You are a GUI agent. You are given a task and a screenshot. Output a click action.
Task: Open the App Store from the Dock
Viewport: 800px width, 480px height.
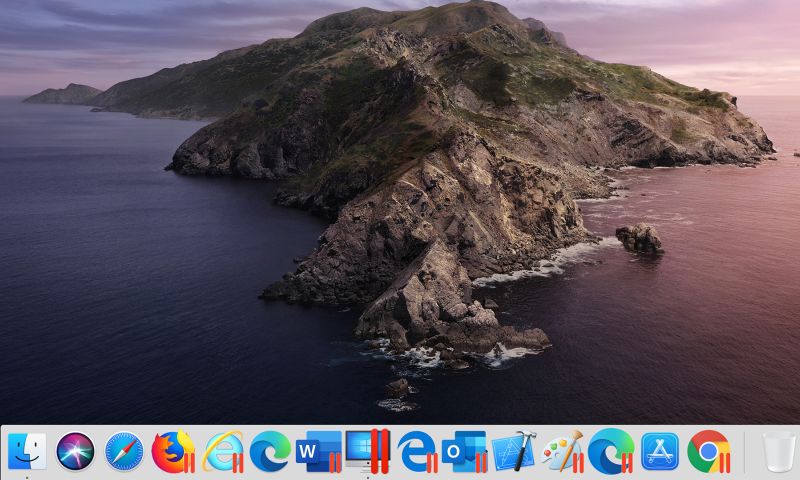coord(660,451)
